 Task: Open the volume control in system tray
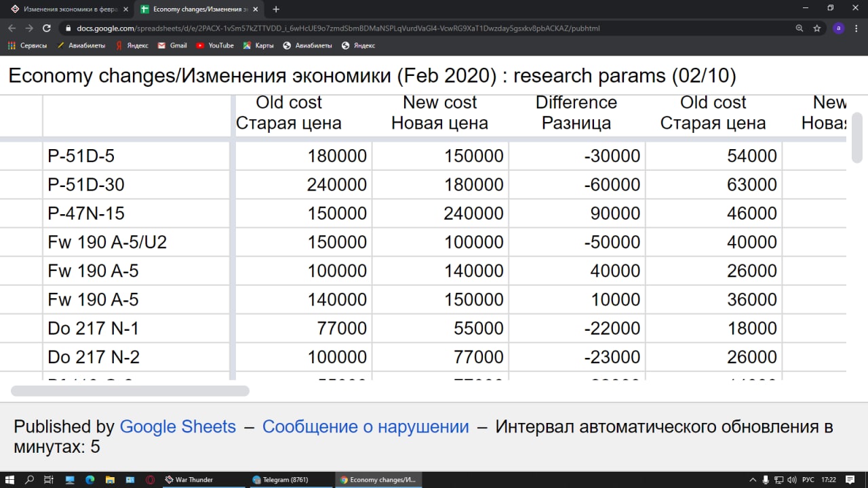click(792, 479)
